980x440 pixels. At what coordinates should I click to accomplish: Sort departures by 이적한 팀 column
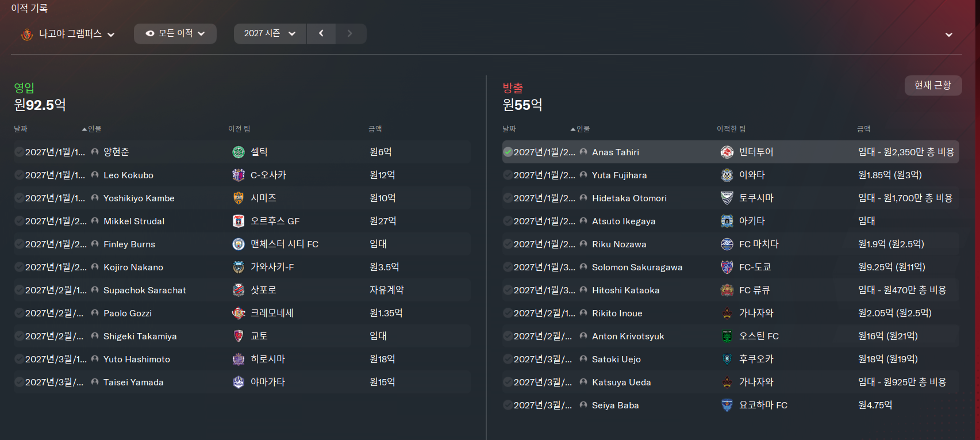tap(731, 129)
